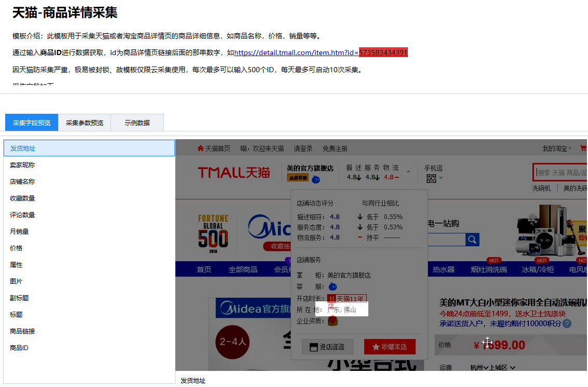The width and height of the screenshot is (588, 387).
Task: Select the 价格 field in list
Action: click(x=89, y=248)
